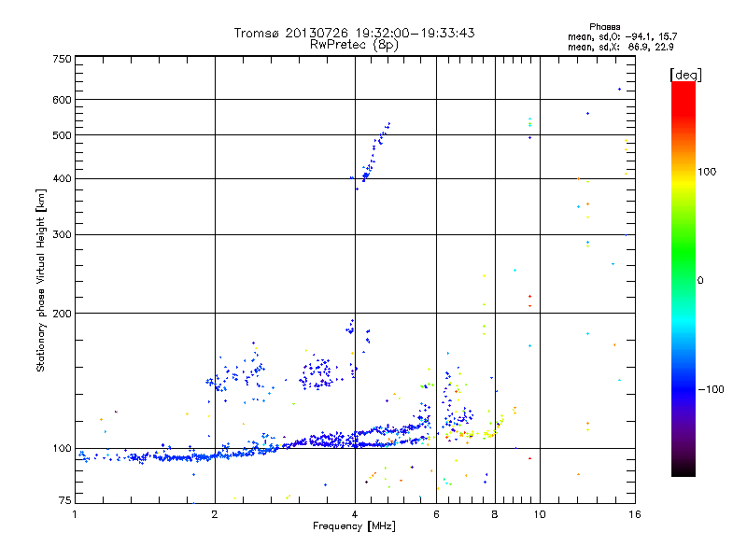
Task: Click the x-axis tick label "1"
Action: click(75, 514)
